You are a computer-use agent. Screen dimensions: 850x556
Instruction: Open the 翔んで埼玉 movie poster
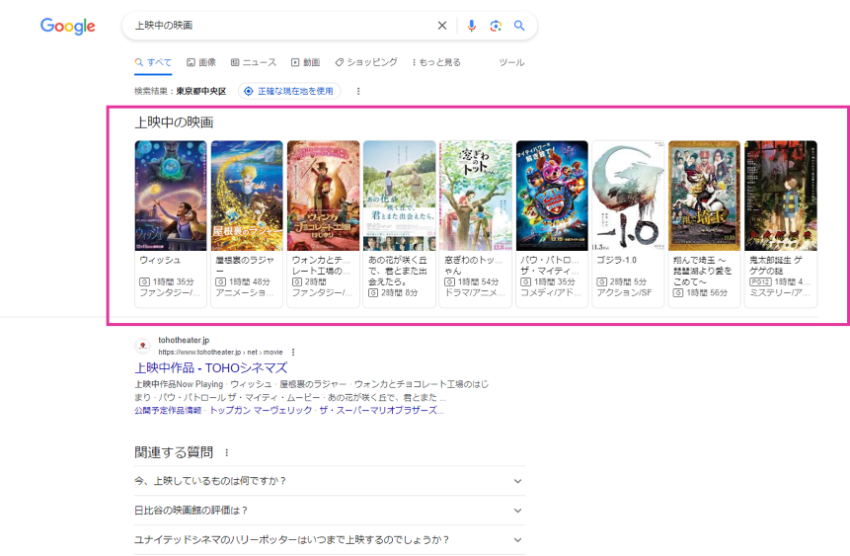click(704, 196)
